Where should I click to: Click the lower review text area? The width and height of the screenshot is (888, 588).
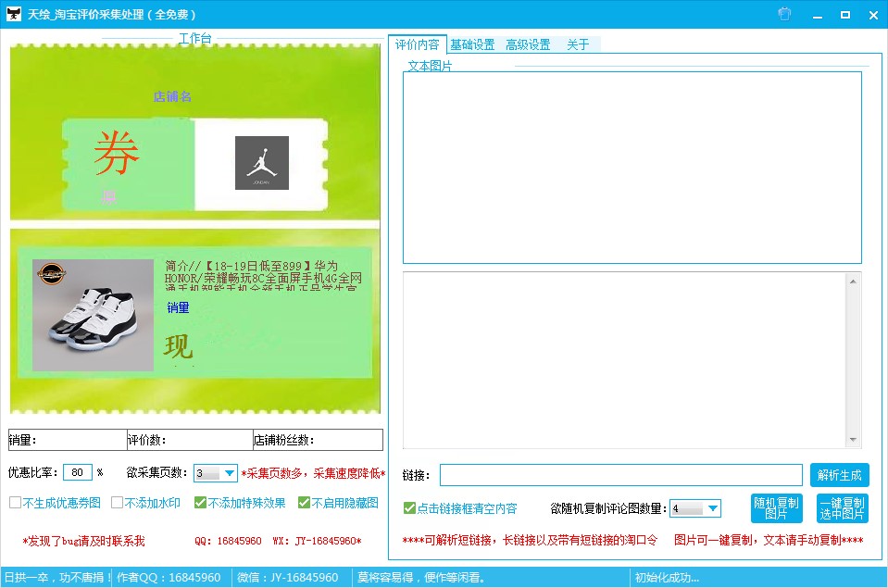[625, 360]
